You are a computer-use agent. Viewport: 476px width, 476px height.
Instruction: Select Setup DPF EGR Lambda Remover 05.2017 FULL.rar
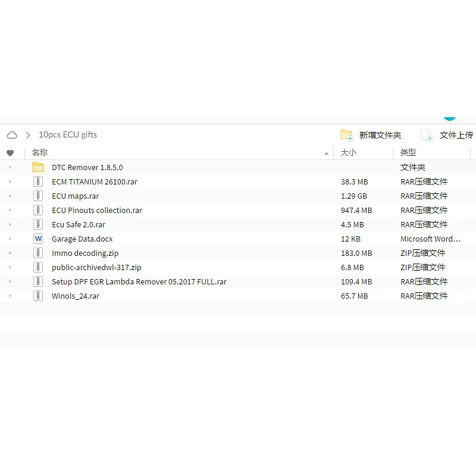point(139,281)
